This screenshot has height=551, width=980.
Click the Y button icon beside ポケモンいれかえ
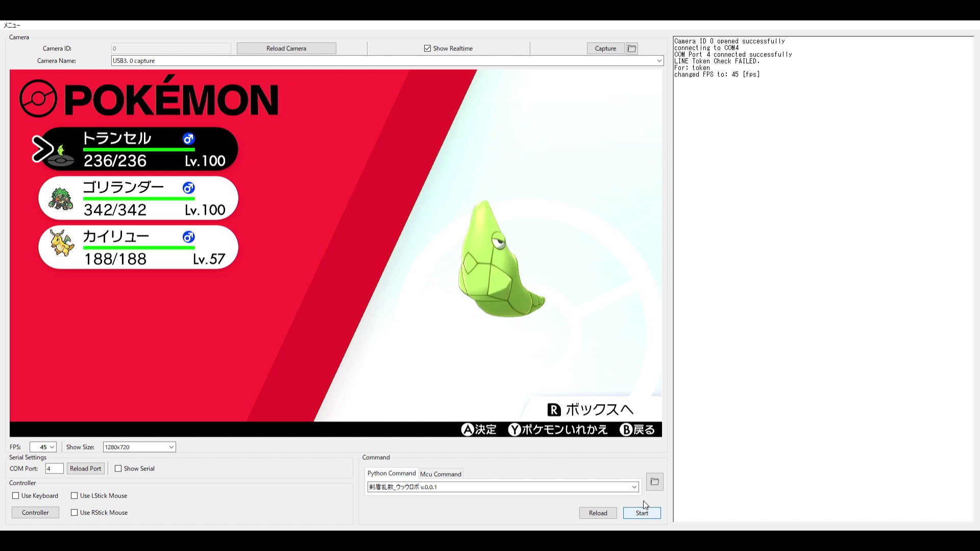pyautogui.click(x=514, y=430)
